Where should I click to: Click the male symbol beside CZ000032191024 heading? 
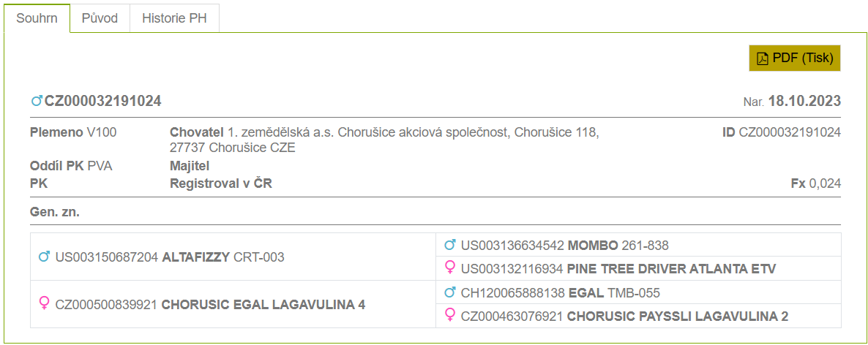tap(37, 101)
